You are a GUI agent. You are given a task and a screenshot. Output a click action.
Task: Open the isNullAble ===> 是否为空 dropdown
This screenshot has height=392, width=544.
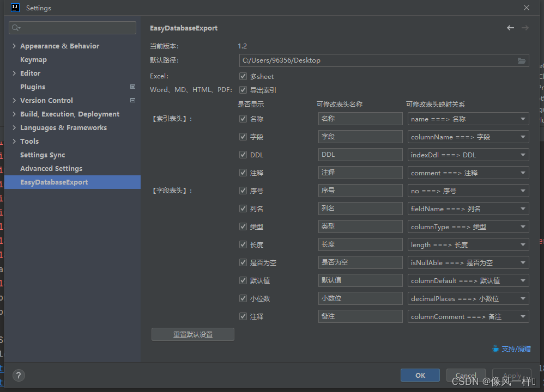[468, 263]
